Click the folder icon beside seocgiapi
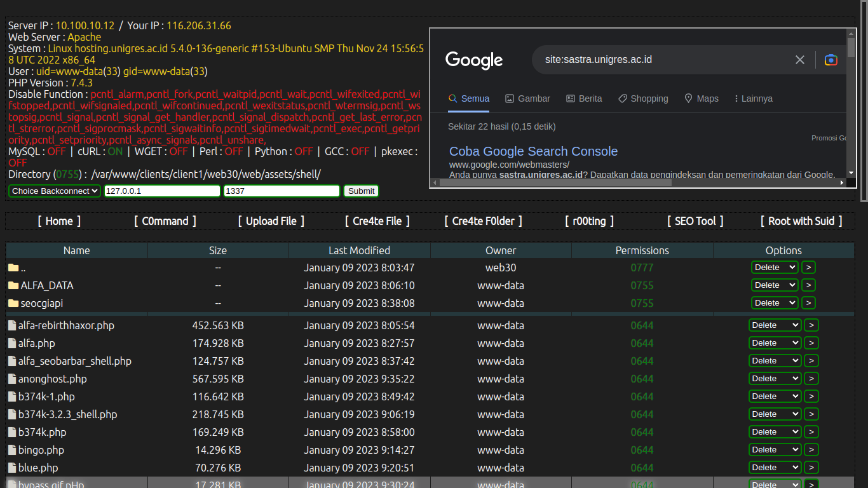The width and height of the screenshot is (868, 488). [x=13, y=303]
